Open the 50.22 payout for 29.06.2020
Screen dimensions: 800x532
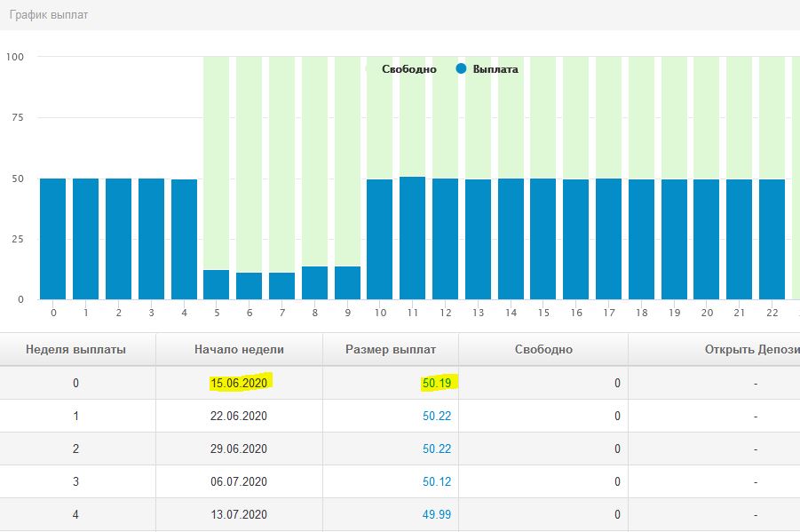coord(436,449)
